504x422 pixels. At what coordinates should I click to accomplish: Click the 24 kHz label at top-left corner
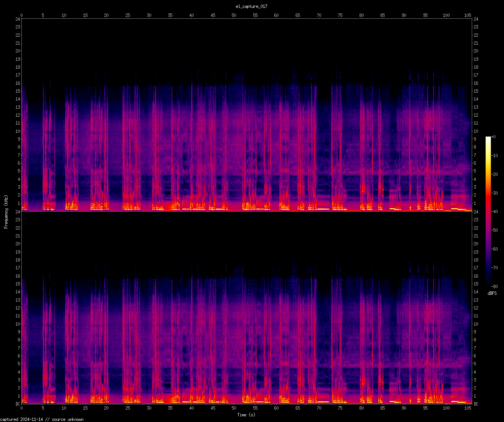pos(18,19)
